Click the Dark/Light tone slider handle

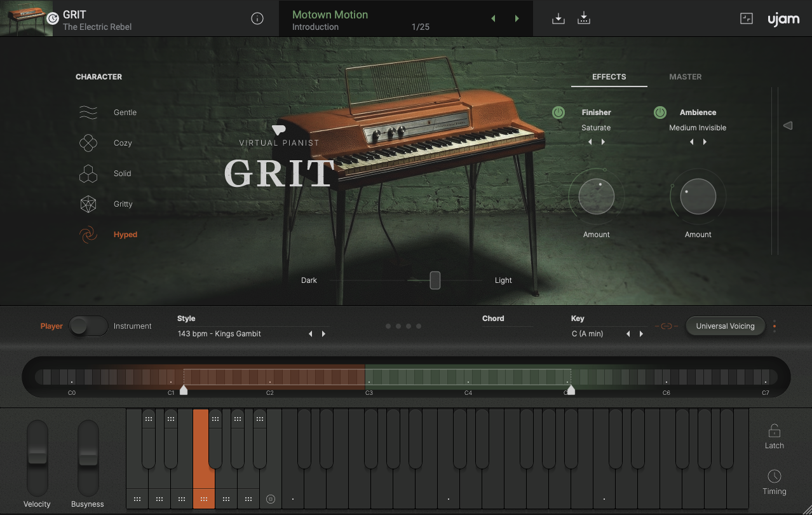point(435,280)
